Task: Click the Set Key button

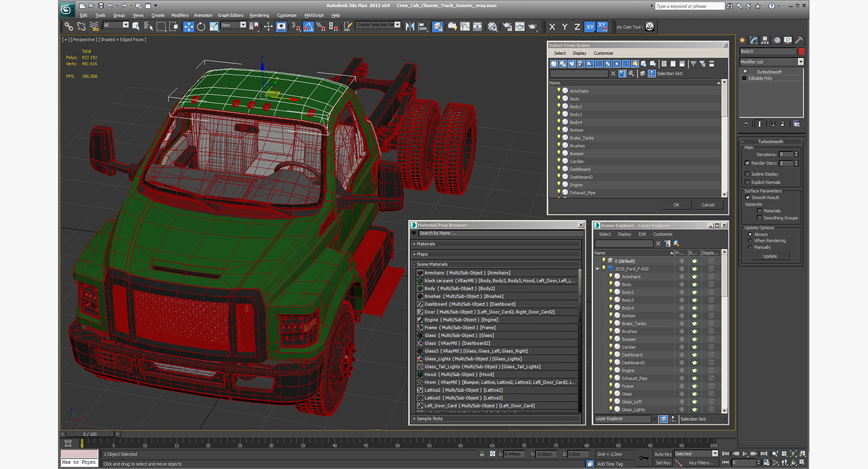Action: click(x=663, y=463)
